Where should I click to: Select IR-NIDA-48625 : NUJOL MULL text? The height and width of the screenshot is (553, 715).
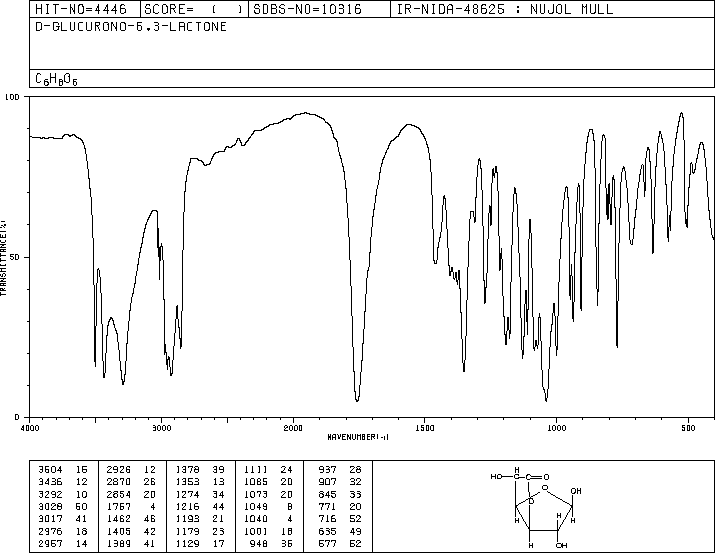(505, 9)
